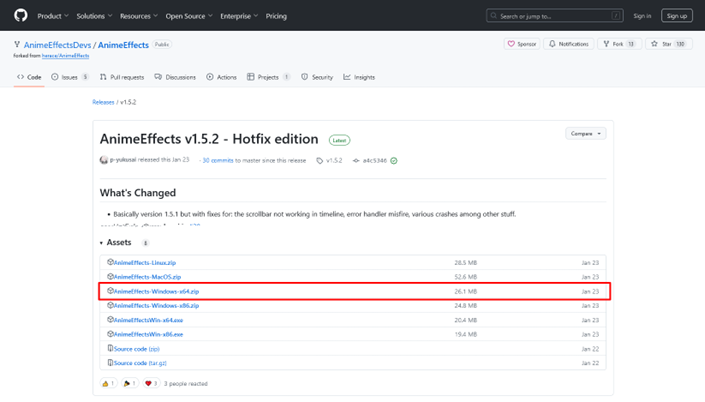Screen dimensions: 705x402
Task: Click the thumbs up reaction
Action: pyautogui.click(x=108, y=384)
